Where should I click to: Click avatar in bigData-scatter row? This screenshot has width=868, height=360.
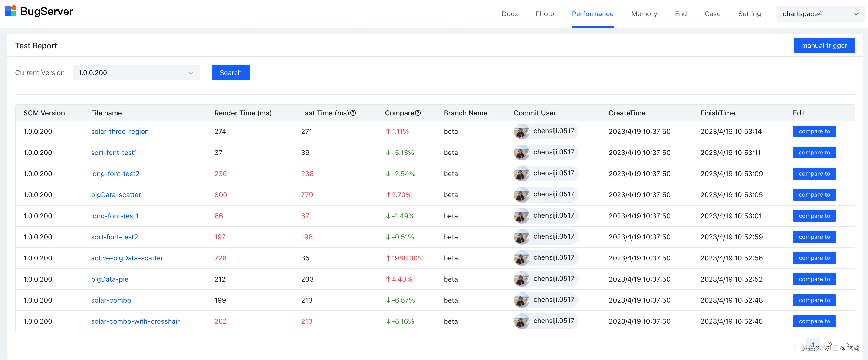click(521, 195)
